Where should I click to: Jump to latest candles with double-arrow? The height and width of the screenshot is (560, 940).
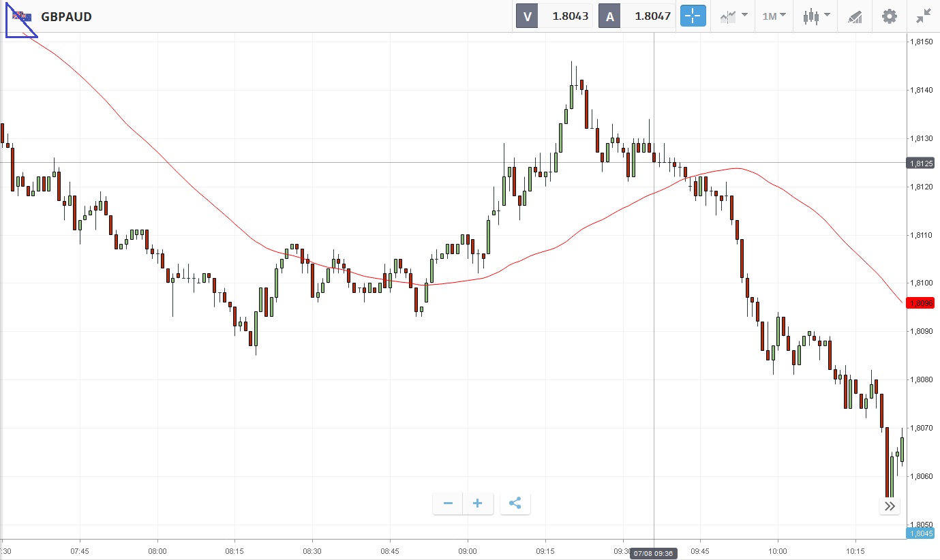pos(890,505)
